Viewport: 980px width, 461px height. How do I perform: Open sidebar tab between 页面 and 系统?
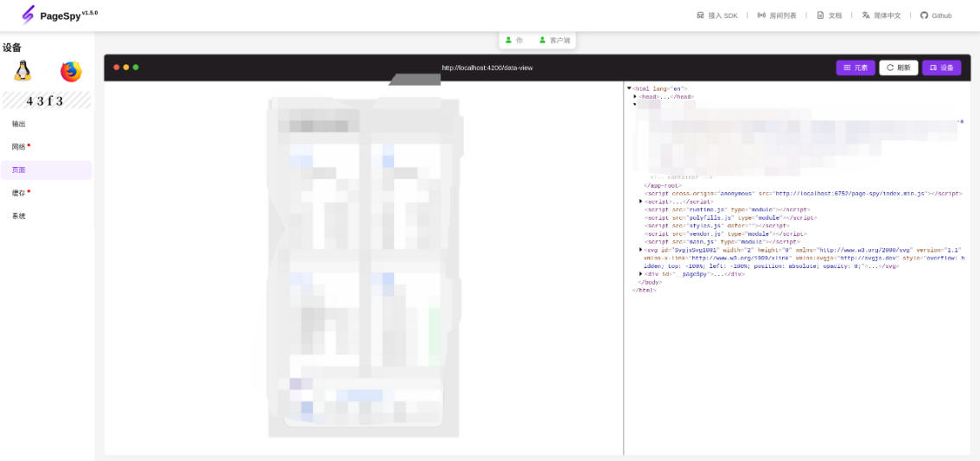pos(47,193)
